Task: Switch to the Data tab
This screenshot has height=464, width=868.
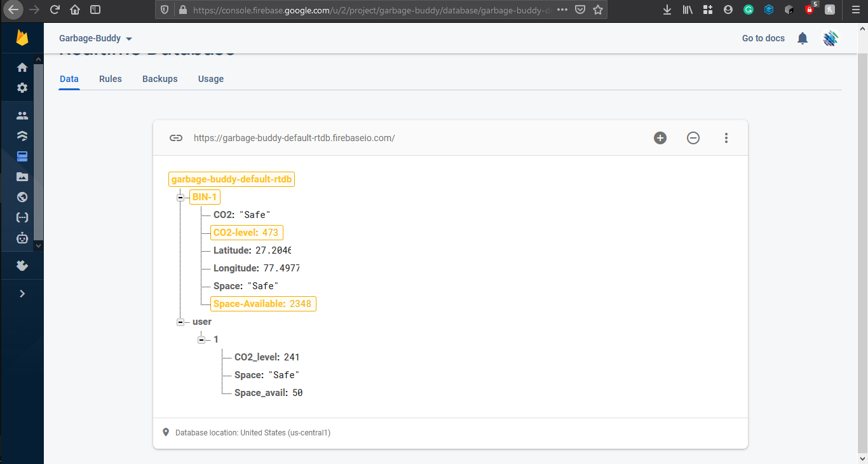Action: (x=69, y=79)
